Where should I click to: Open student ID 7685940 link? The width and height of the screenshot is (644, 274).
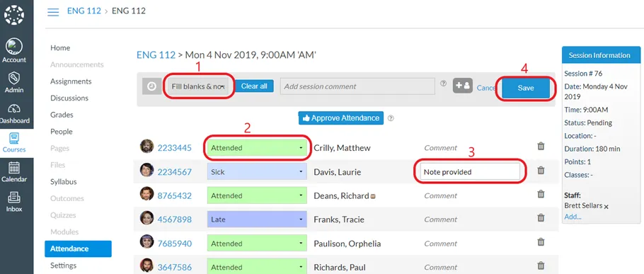[x=175, y=243]
